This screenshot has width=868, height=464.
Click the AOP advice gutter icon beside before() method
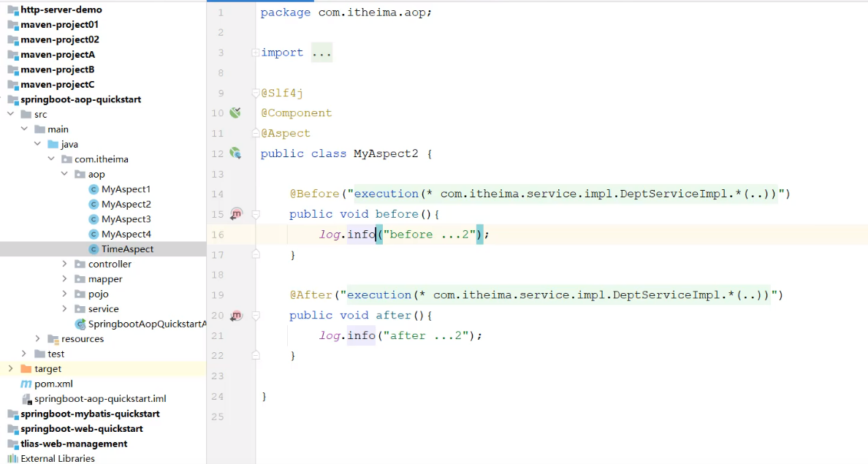(235, 213)
